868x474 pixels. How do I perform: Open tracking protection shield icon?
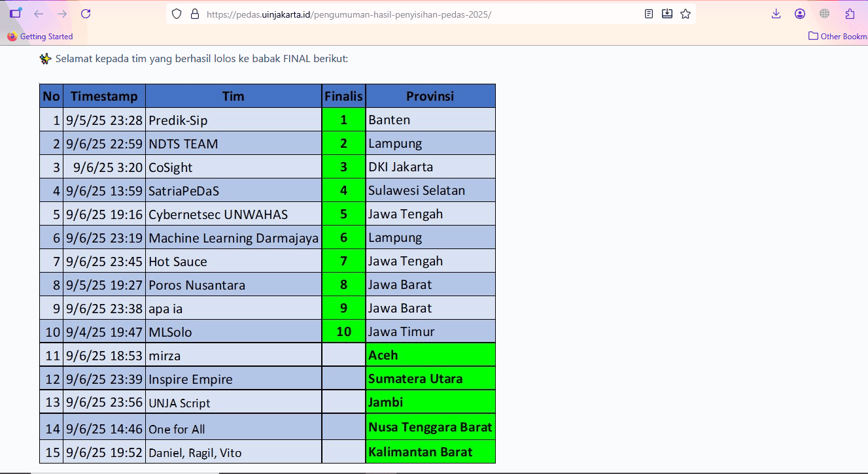[x=177, y=14]
